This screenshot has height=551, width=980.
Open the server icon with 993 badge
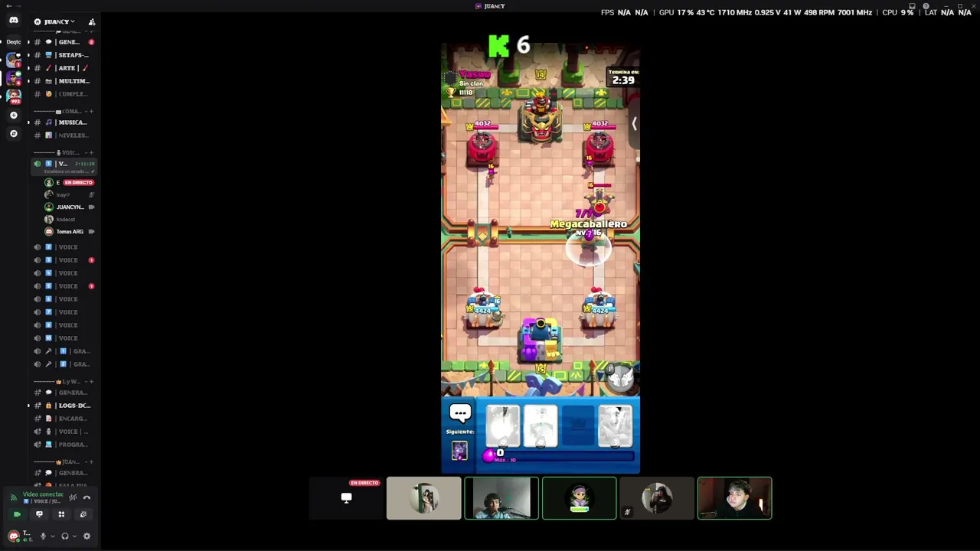coord(13,96)
